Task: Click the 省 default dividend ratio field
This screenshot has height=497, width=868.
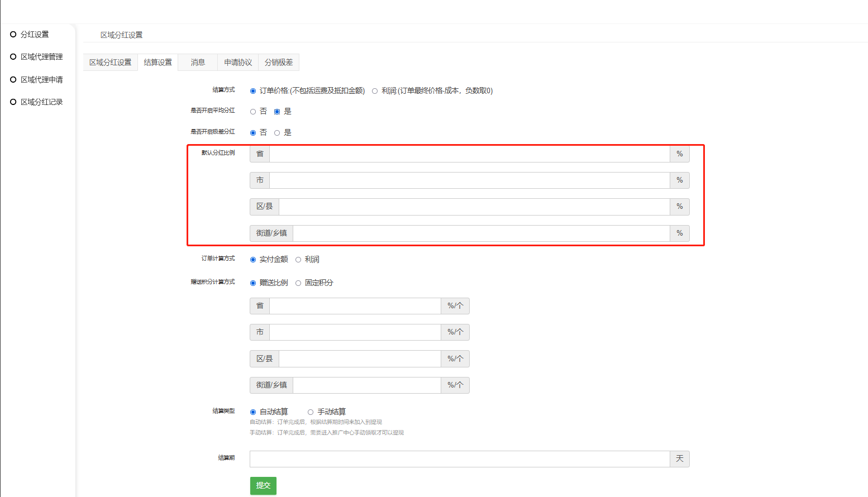Action: 469,154
